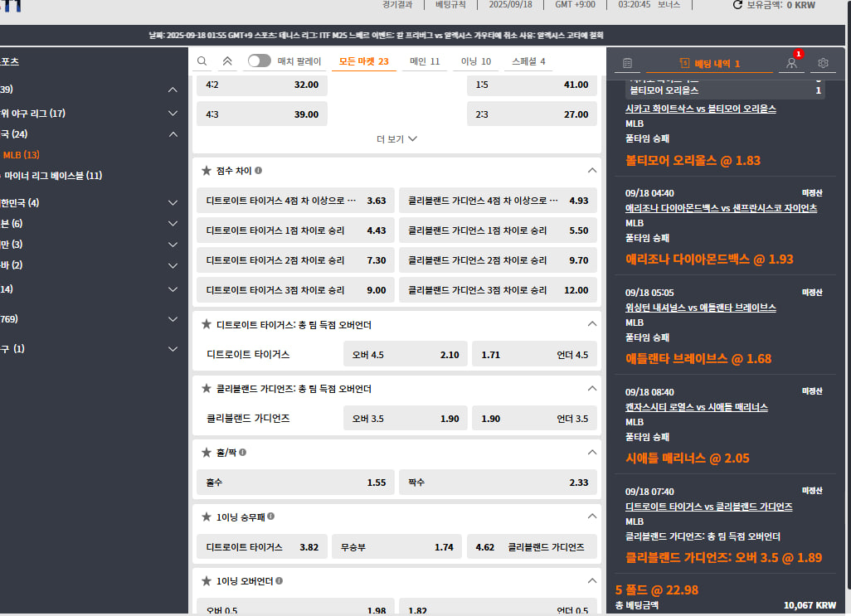Click the refresh balance icon next to 보유금액
This screenshot has width=851, height=616.
[x=737, y=5]
